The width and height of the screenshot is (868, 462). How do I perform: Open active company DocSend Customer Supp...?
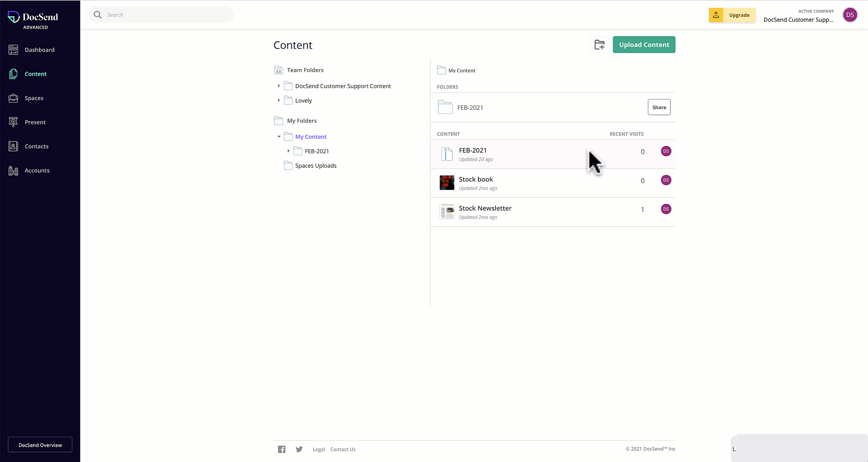click(x=798, y=19)
